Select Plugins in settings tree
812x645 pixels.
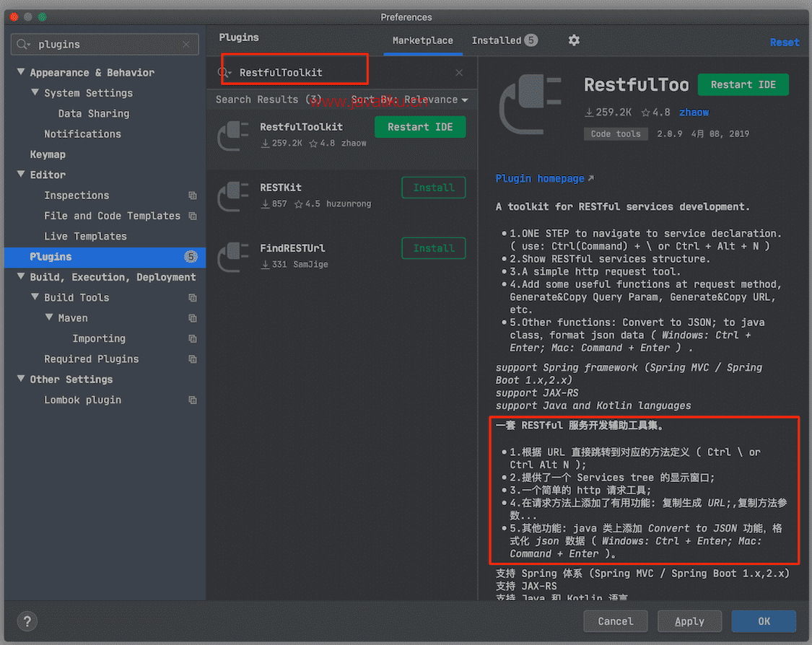point(105,257)
